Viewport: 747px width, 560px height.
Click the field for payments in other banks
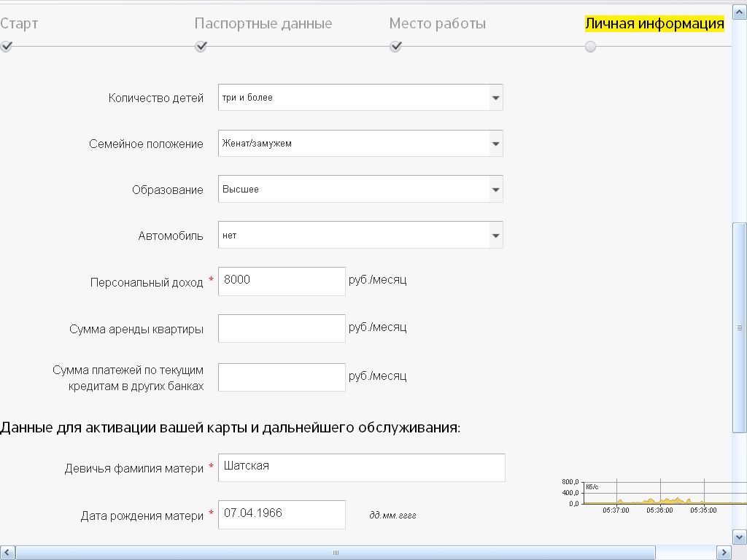point(282,377)
